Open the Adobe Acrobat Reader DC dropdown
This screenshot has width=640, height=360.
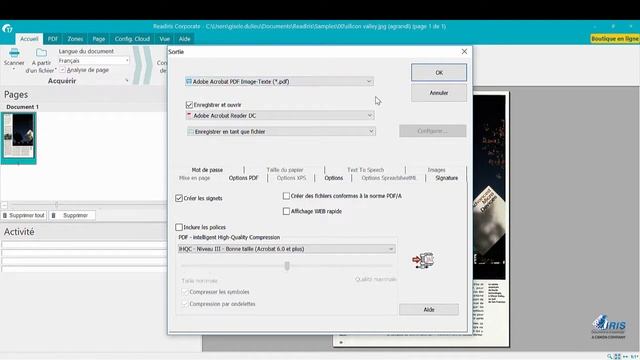[280, 116]
